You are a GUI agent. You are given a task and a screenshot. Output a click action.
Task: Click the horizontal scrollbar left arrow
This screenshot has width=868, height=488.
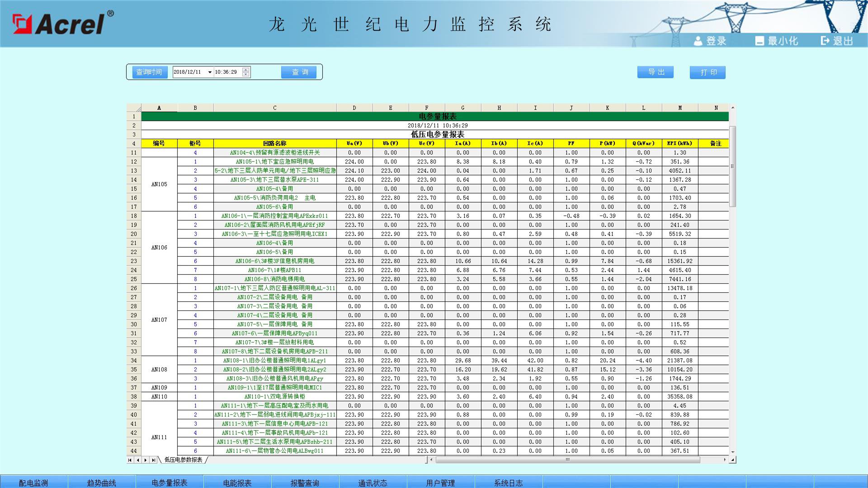(432, 460)
